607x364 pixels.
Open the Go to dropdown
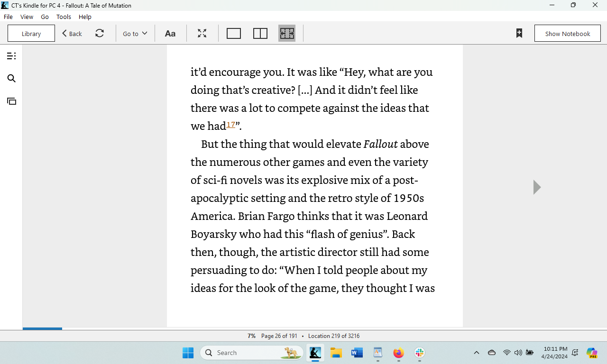pos(135,34)
